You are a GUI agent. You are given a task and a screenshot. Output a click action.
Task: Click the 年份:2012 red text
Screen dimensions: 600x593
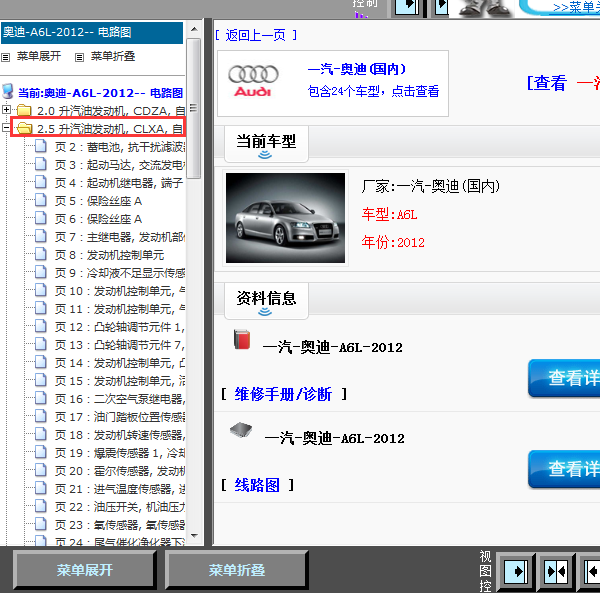pos(393,242)
